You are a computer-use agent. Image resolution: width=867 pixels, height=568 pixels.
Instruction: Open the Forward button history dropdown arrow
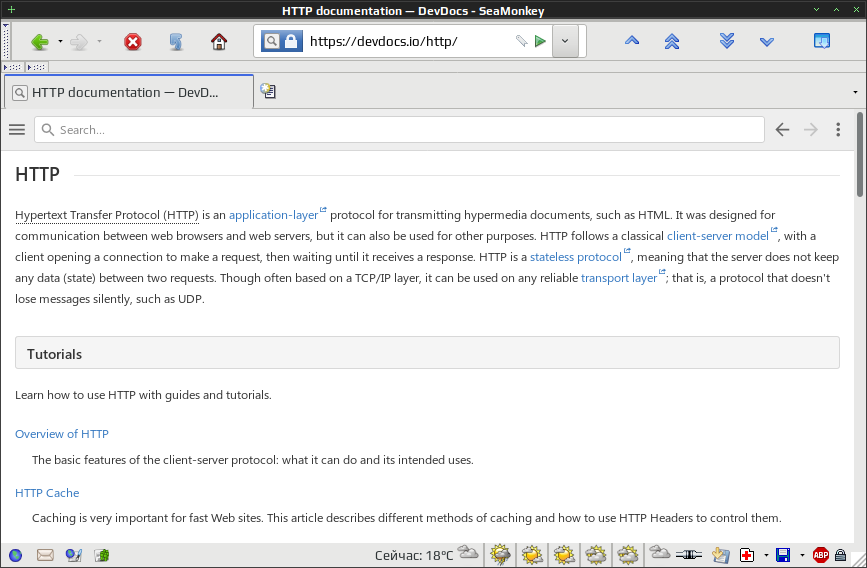click(99, 41)
